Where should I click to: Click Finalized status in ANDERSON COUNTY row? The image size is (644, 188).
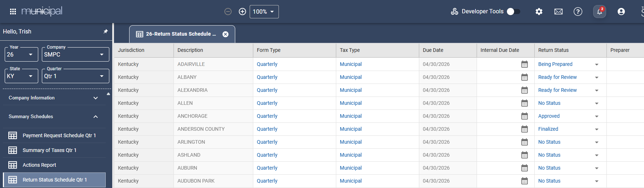548,129
